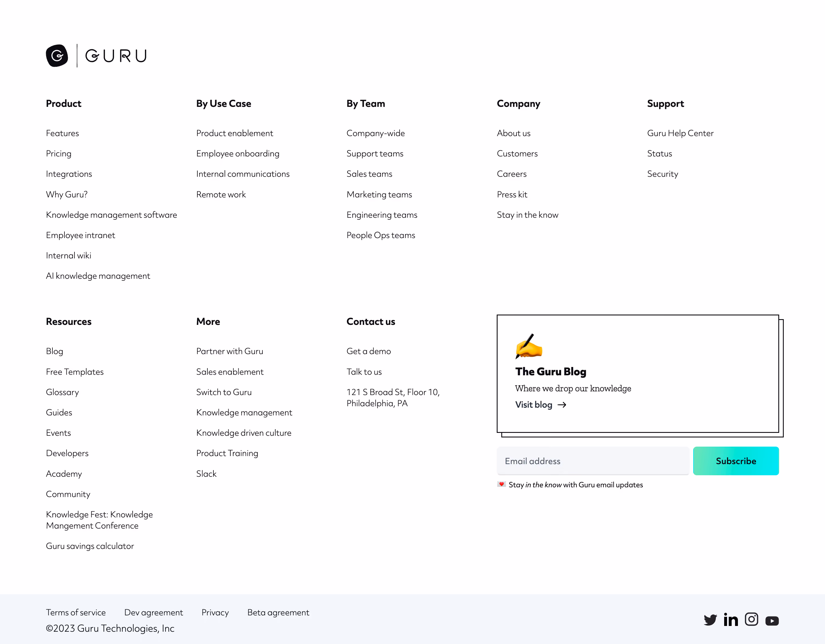Open the Features link under Product

click(62, 133)
